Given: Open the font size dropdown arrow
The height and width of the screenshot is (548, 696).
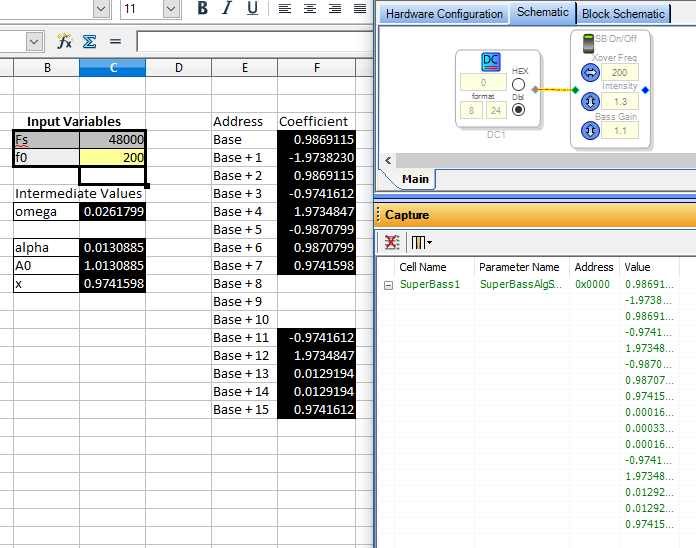Looking at the screenshot, I should (171, 8).
